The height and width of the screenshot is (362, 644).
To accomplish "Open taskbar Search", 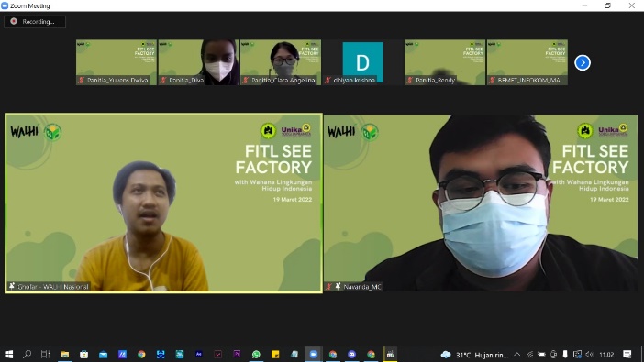I will point(28,354).
